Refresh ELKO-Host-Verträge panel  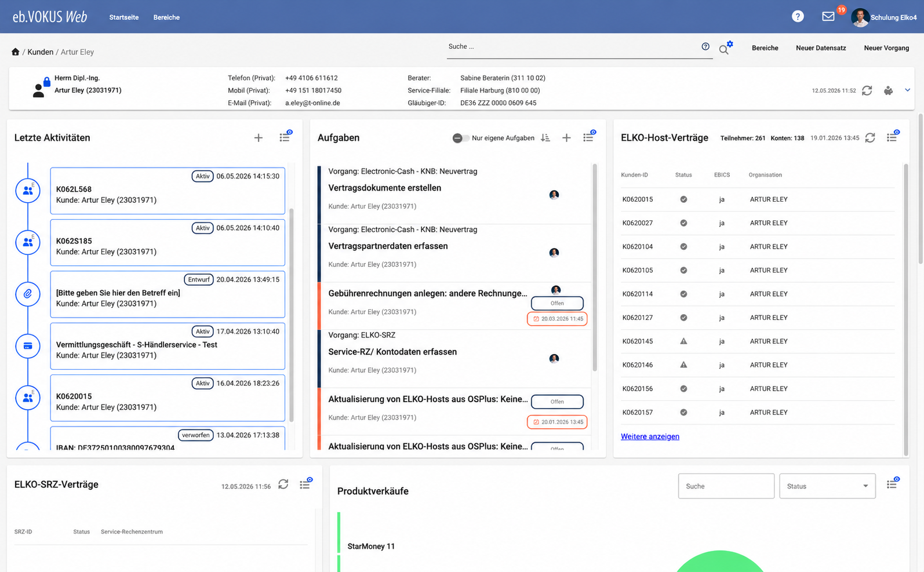tap(870, 138)
